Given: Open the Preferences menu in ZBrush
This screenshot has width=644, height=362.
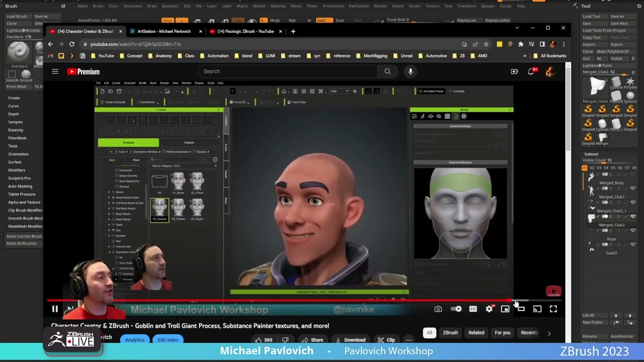Looking at the screenshot, I should (x=333, y=6).
